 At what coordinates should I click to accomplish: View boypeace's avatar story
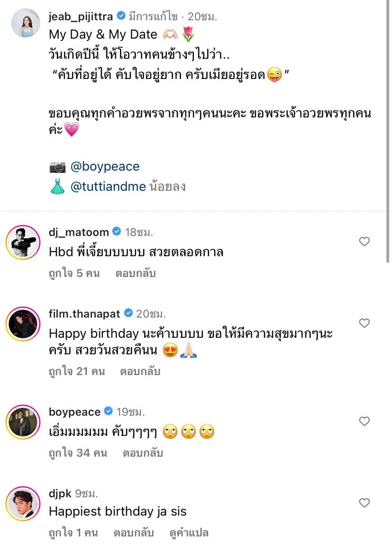23,422
